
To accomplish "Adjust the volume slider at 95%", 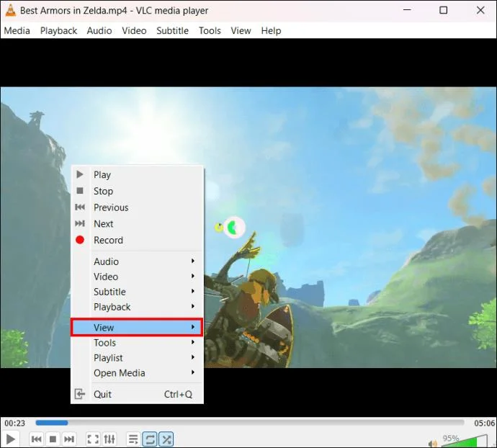I will coord(465,442).
